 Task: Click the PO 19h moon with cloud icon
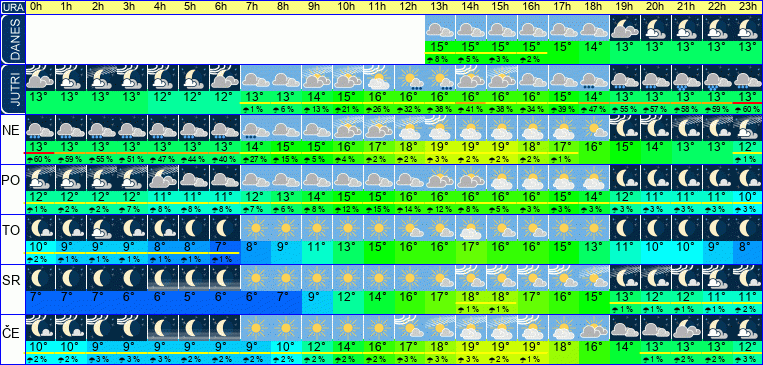(x=625, y=178)
